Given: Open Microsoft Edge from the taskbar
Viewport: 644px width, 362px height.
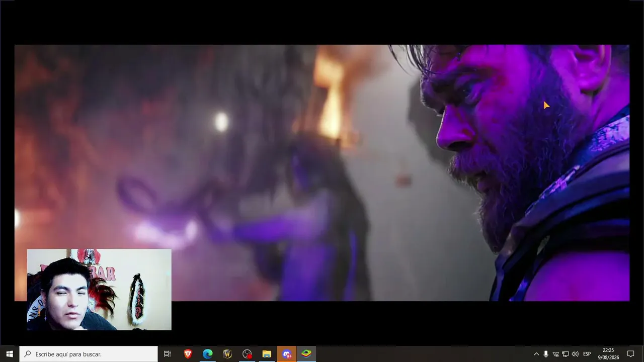Looking at the screenshot, I should [207, 354].
